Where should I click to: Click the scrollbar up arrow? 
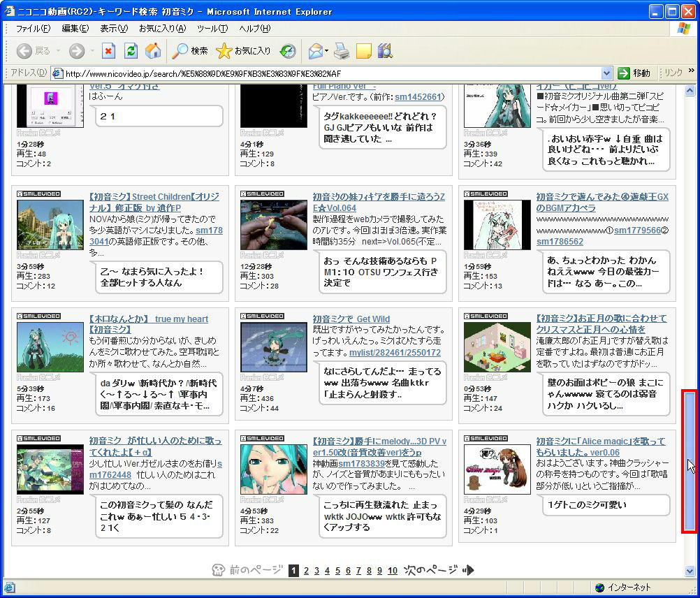point(690,91)
